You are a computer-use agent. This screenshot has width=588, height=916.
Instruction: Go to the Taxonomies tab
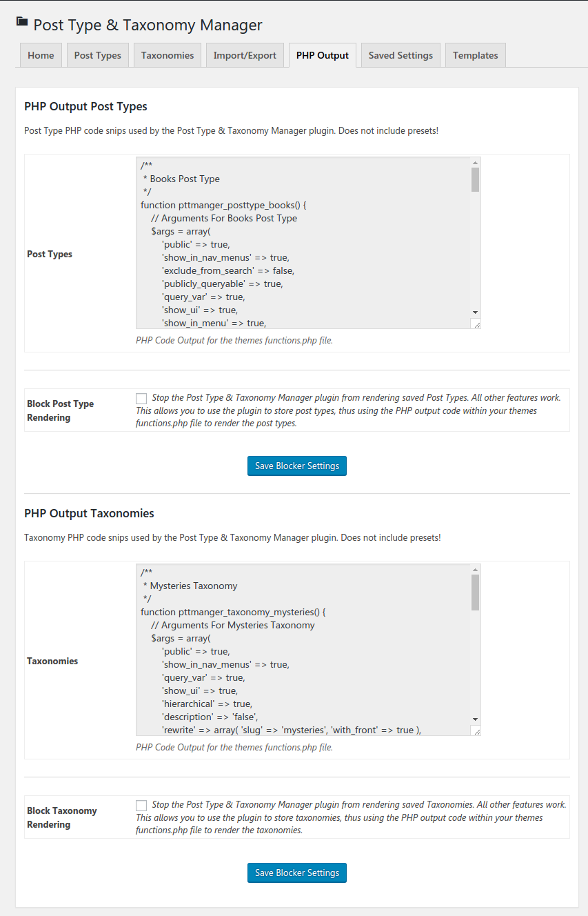click(168, 55)
